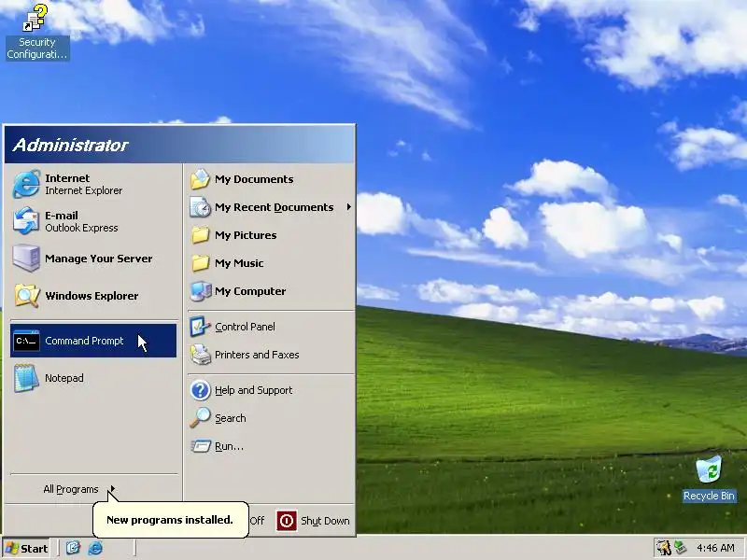Click the Printers and Faxes printer icon
Viewport: 747px width, 560px height.
click(201, 355)
